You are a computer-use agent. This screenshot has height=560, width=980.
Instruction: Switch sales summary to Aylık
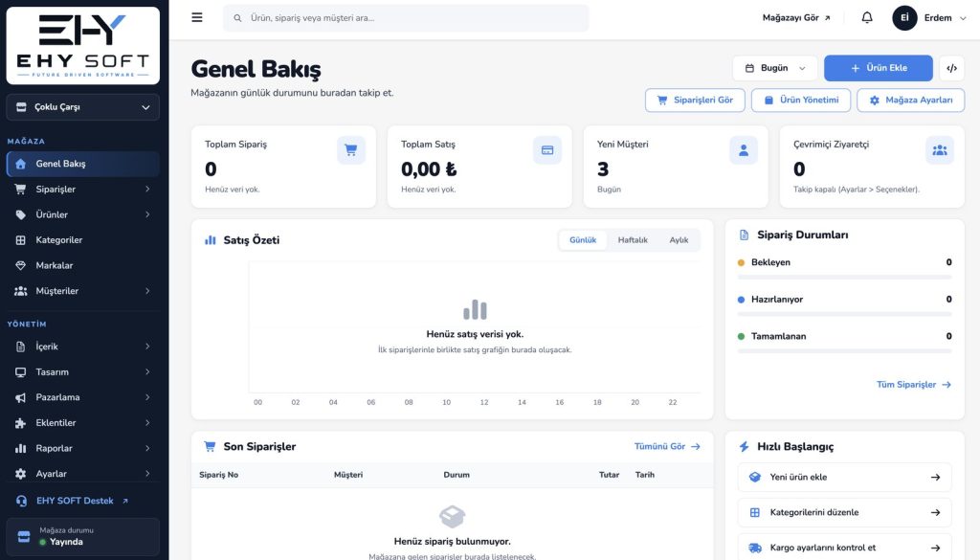pyautogui.click(x=679, y=240)
